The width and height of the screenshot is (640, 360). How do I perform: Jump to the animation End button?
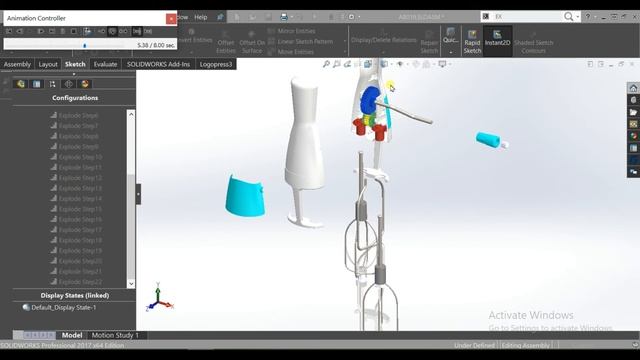[52, 31]
